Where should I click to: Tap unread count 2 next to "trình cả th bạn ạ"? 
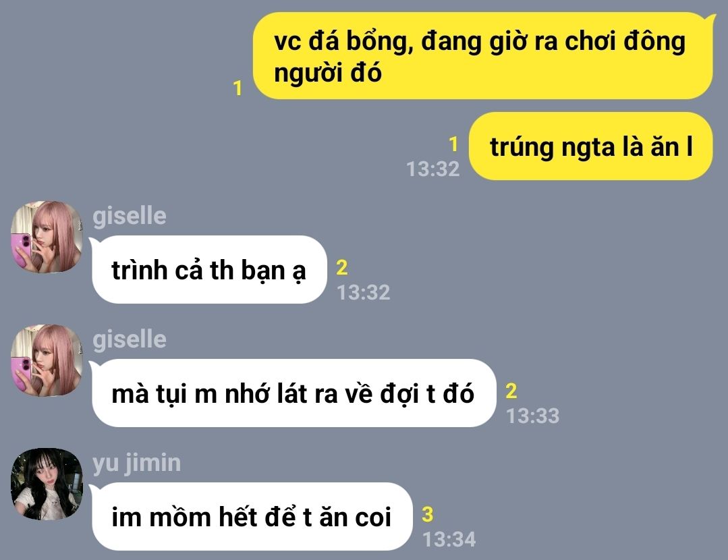pyautogui.click(x=341, y=267)
